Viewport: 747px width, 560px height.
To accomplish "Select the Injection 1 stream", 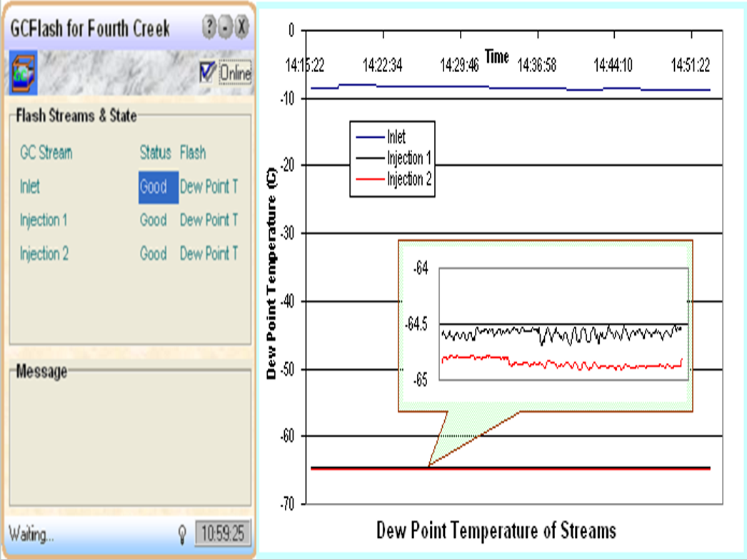I will tap(44, 220).
